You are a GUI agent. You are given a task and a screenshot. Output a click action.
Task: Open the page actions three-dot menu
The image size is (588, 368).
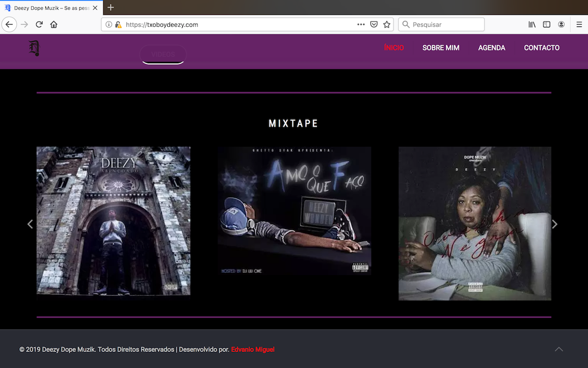361,25
